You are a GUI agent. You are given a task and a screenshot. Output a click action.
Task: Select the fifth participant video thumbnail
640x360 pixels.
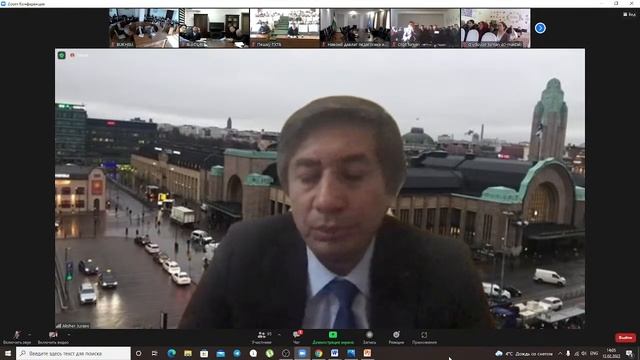(x=426, y=28)
